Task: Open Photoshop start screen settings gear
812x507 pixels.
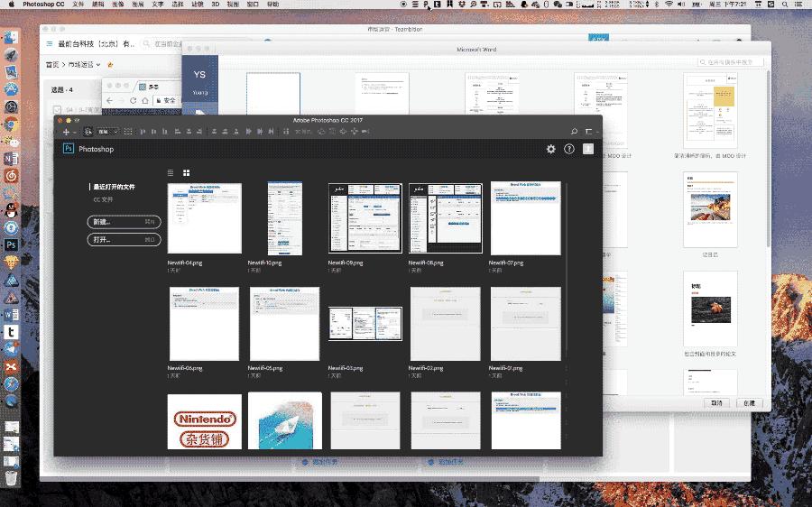Action: (551, 149)
